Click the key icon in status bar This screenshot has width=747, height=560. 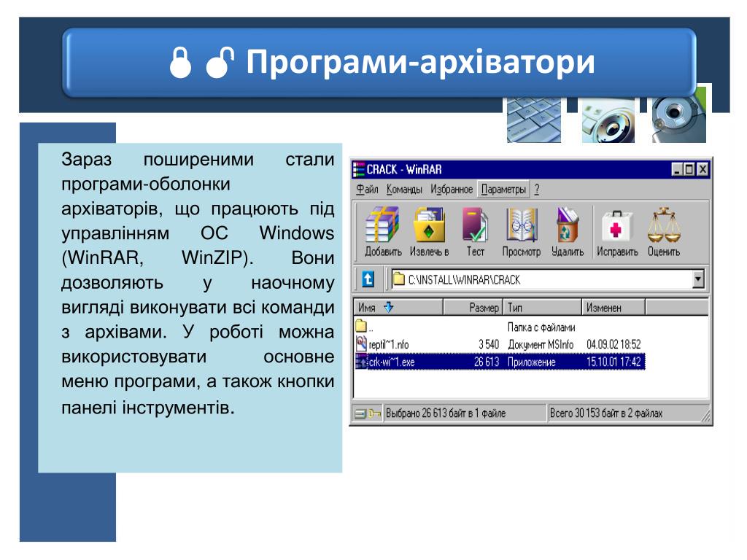[x=374, y=413]
